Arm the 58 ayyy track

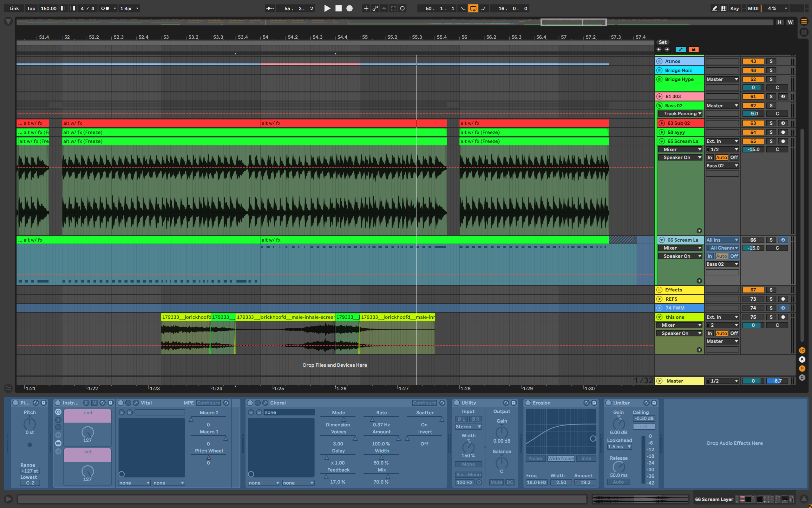[x=783, y=132]
